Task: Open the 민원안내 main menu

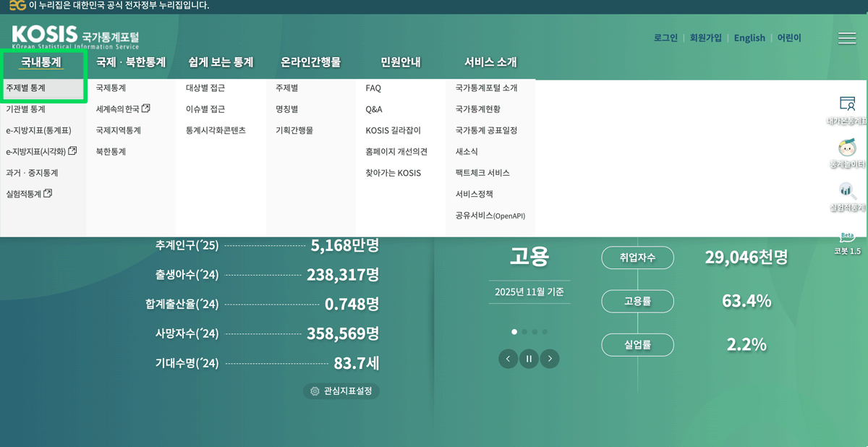Action: click(400, 62)
